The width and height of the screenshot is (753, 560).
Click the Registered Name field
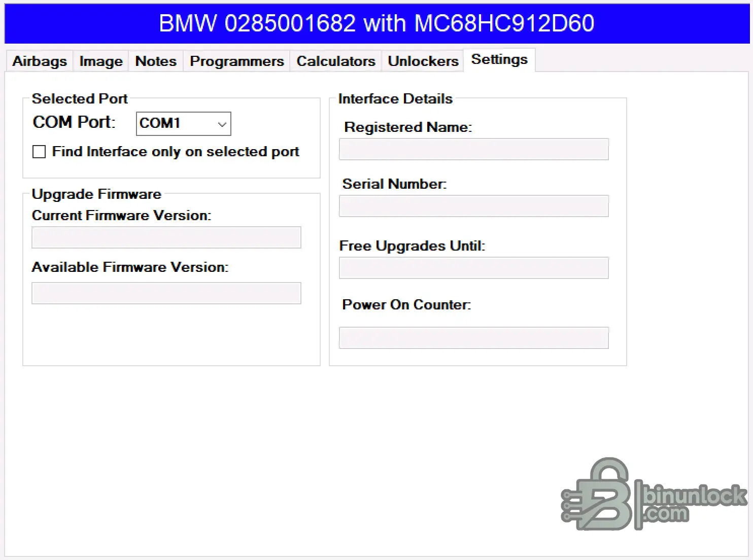click(474, 149)
